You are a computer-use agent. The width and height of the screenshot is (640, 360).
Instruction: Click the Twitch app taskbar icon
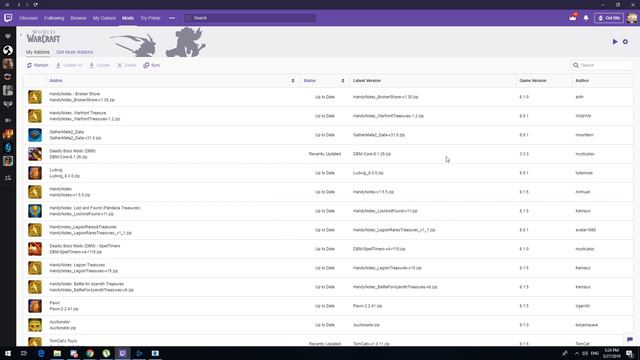pyautogui.click(x=122, y=353)
